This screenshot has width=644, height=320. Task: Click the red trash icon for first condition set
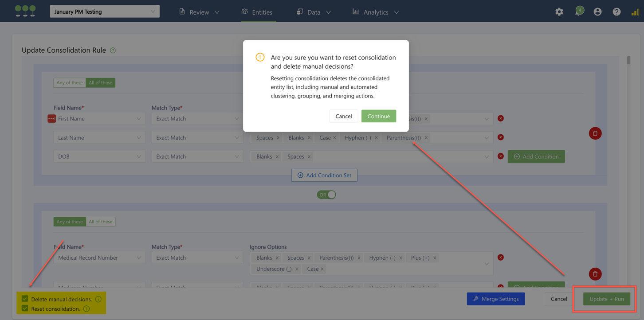pyautogui.click(x=595, y=133)
